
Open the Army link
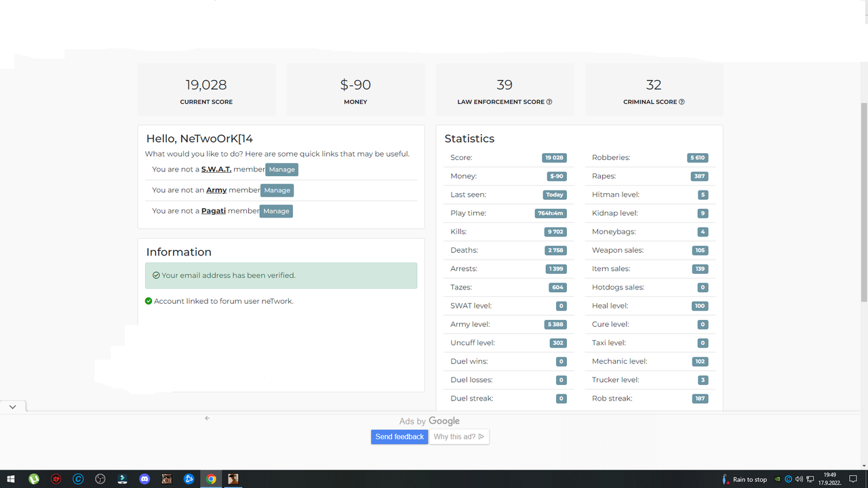click(x=216, y=190)
